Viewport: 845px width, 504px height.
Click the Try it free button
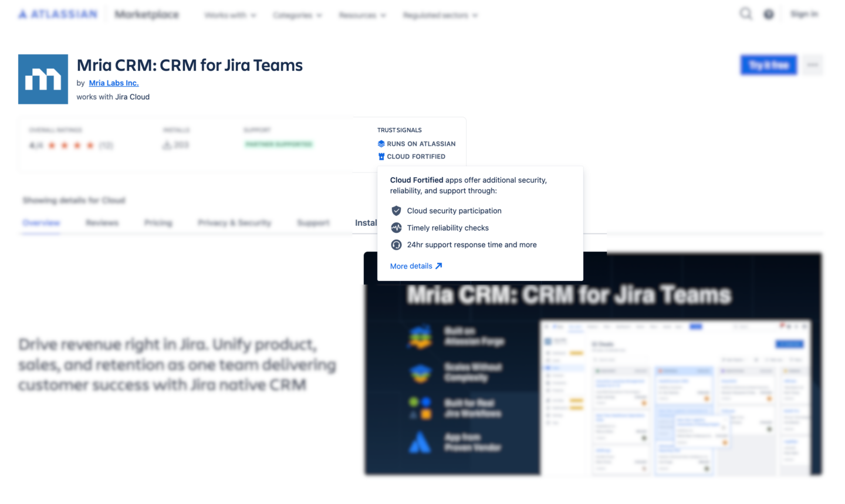point(768,65)
